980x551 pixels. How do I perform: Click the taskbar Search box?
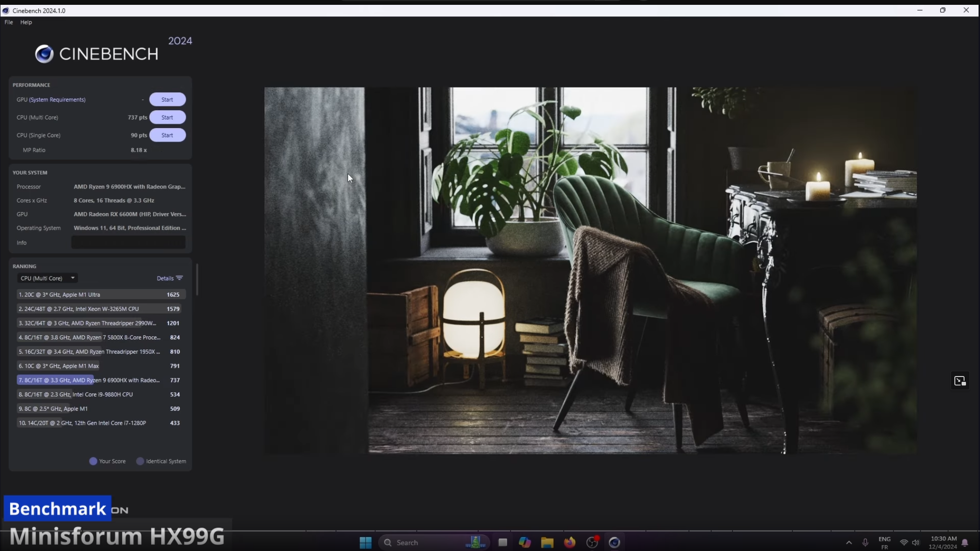pyautogui.click(x=434, y=542)
